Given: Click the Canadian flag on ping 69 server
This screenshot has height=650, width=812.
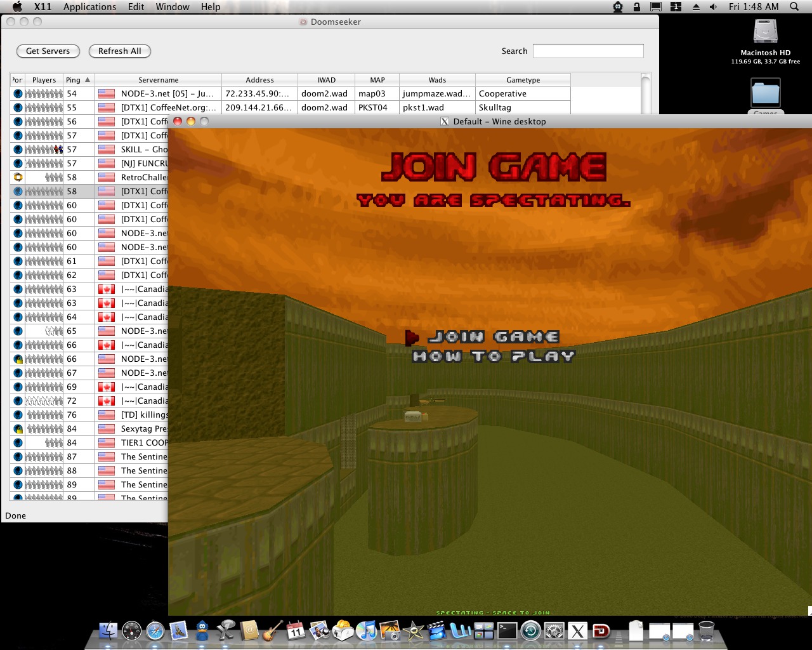Looking at the screenshot, I should point(107,387).
